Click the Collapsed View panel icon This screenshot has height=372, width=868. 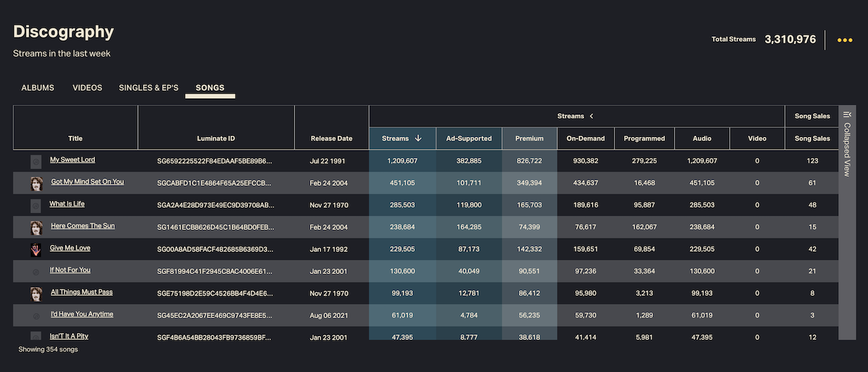[x=847, y=115]
